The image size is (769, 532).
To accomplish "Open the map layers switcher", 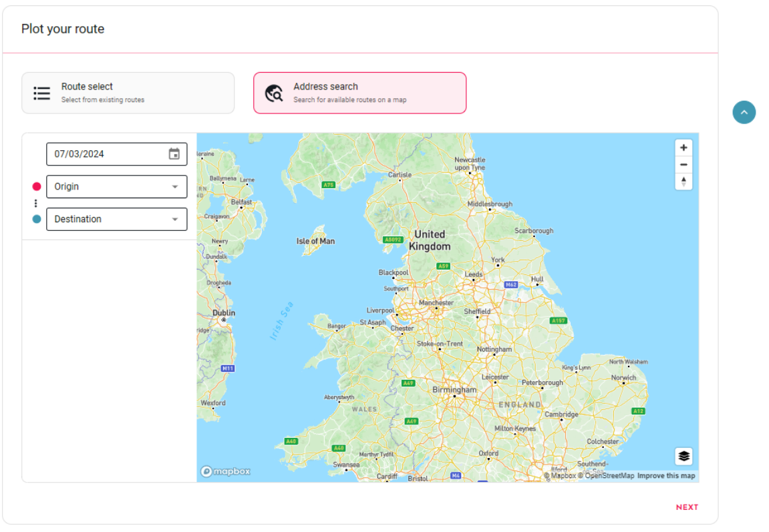I will click(x=683, y=457).
